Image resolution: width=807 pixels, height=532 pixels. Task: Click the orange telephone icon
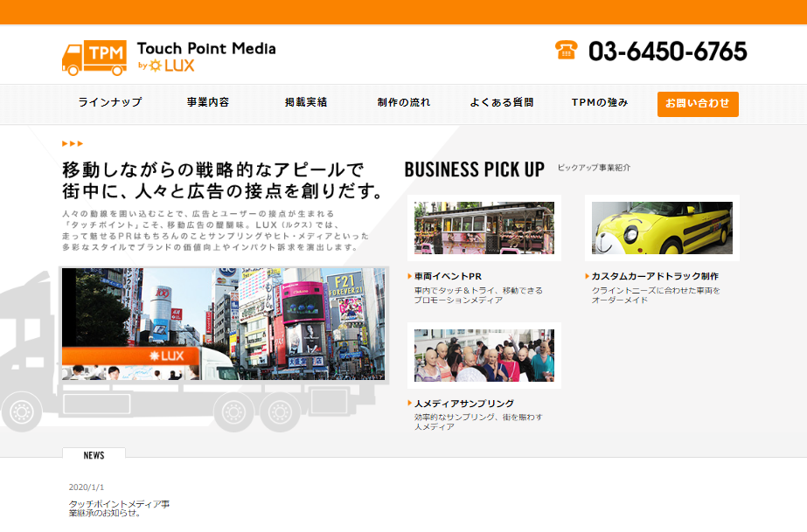tap(566, 50)
